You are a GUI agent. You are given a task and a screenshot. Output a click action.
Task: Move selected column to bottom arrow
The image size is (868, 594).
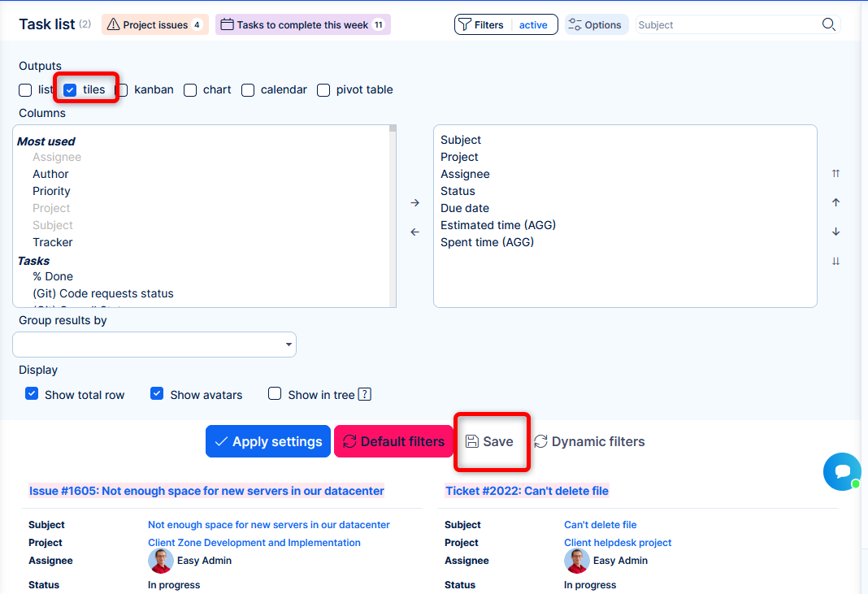tap(835, 261)
